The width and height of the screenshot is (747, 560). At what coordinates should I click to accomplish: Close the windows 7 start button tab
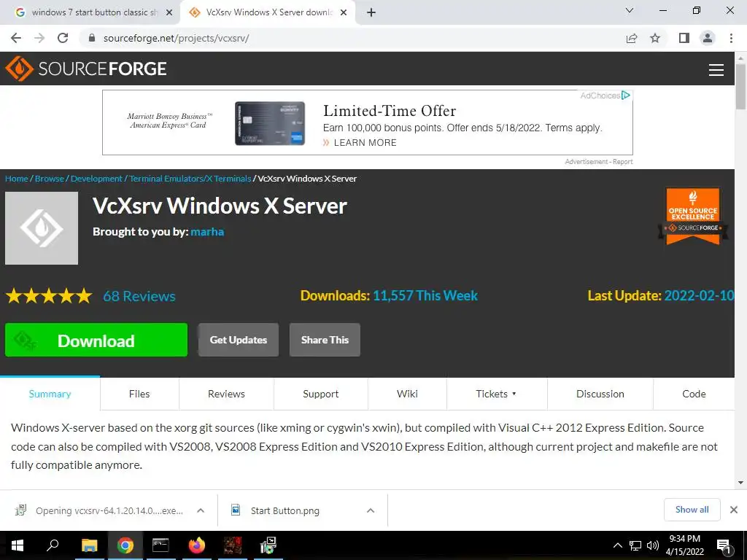point(169,12)
